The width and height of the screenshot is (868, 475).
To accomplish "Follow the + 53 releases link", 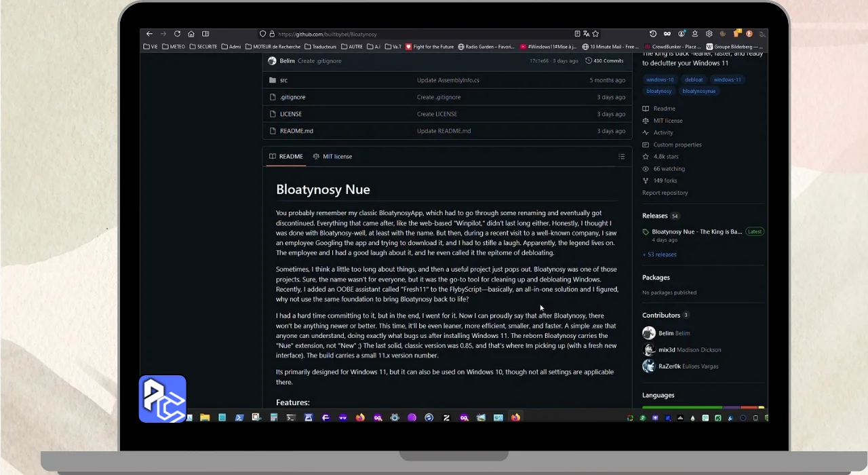I will pos(659,254).
